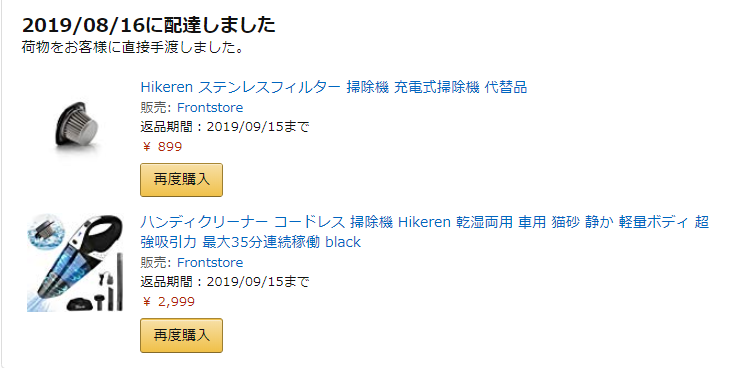Screen dimensions: 748x368
Task: Open the Hikeren stainless filter product image
Action: [77, 126]
